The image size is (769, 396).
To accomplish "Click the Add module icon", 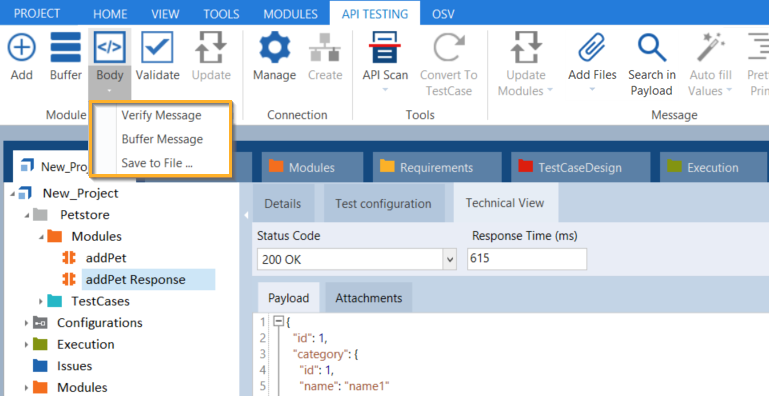I will pyautogui.click(x=22, y=48).
